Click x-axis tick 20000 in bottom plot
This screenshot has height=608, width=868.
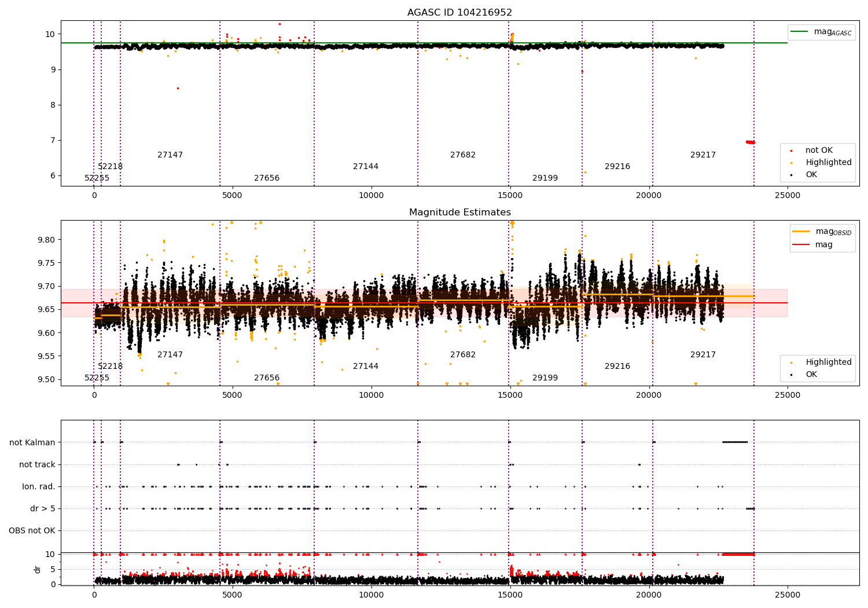pos(649,594)
